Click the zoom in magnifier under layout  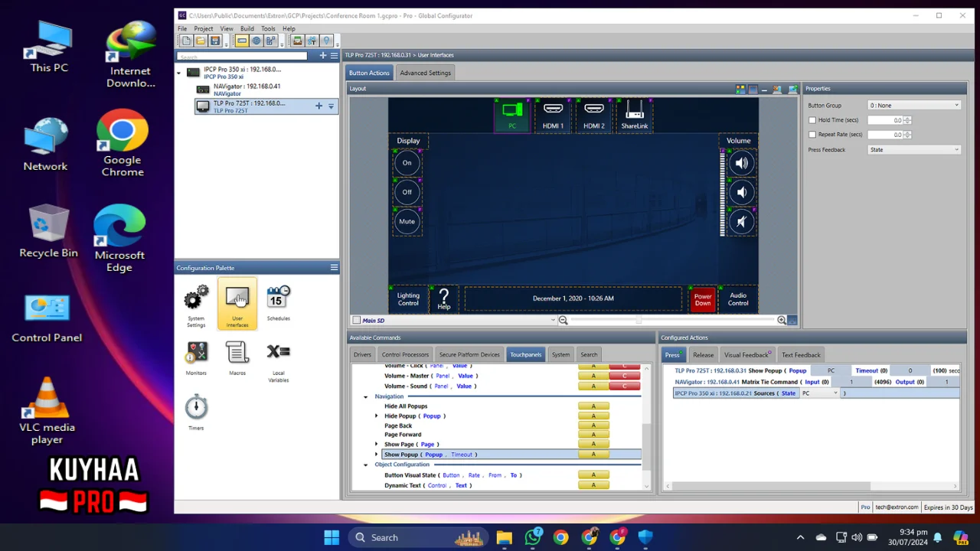(x=782, y=321)
